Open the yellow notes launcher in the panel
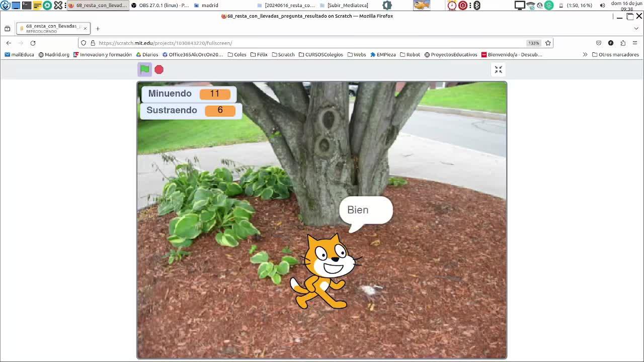Image resolution: width=644 pixels, height=362 pixels. pyautogui.click(x=37, y=6)
